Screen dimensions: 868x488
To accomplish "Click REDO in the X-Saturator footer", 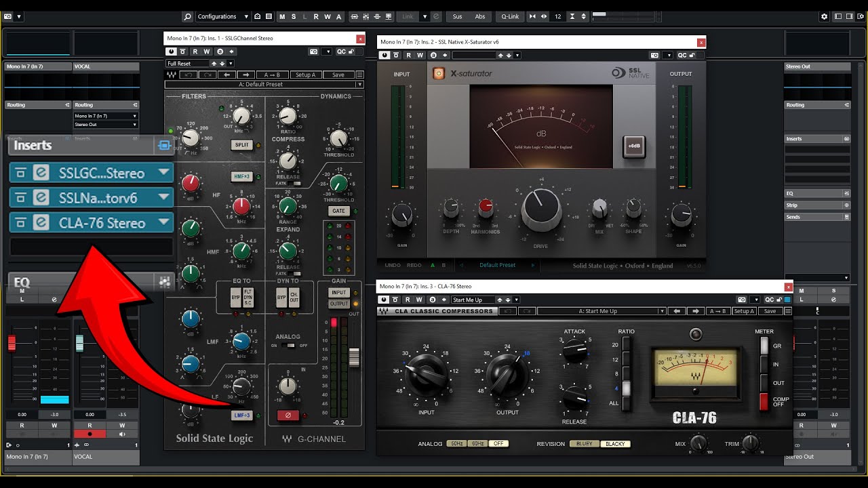I will [414, 265].
